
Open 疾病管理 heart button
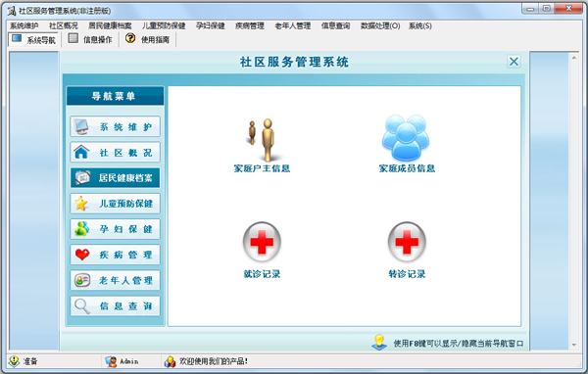tap(115, 255)
